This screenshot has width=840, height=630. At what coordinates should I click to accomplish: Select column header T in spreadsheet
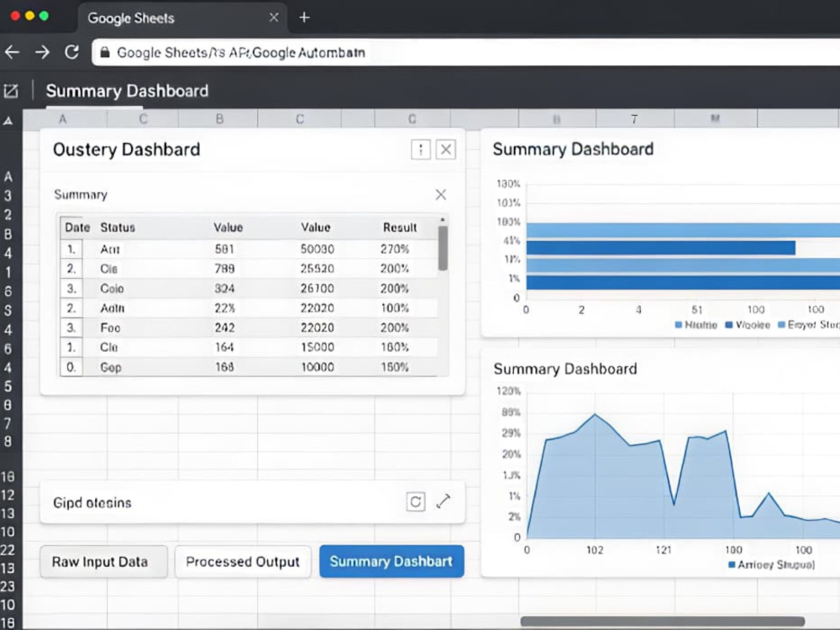click(x=634, y=119)
